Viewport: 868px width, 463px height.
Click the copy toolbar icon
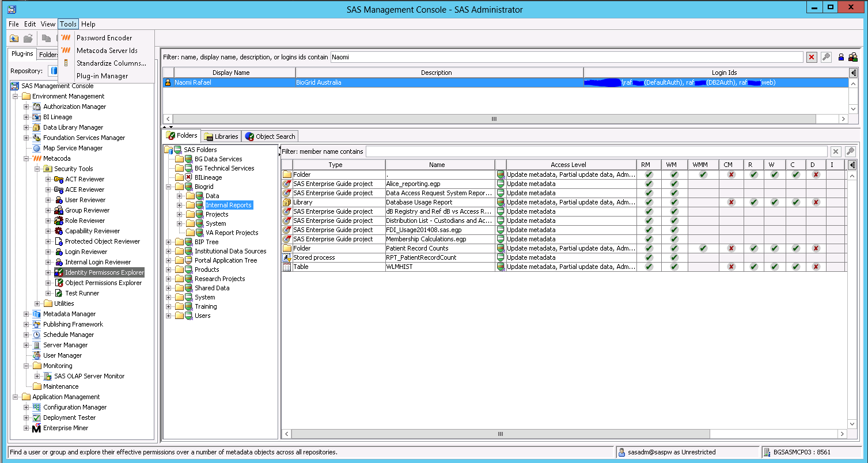point(46,38)
